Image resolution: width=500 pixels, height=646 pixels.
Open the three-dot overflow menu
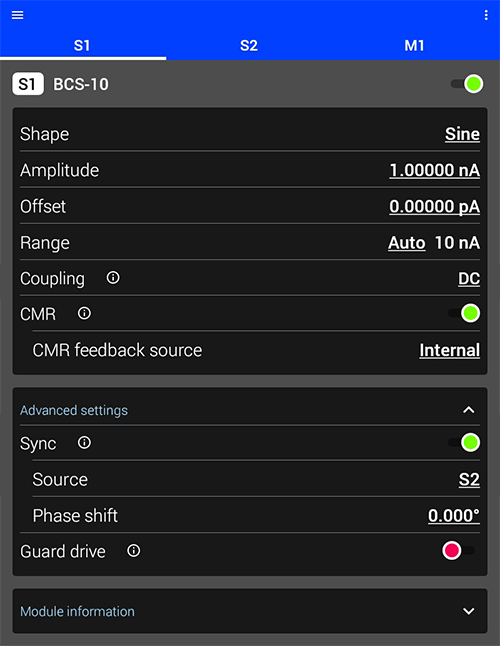486,15
